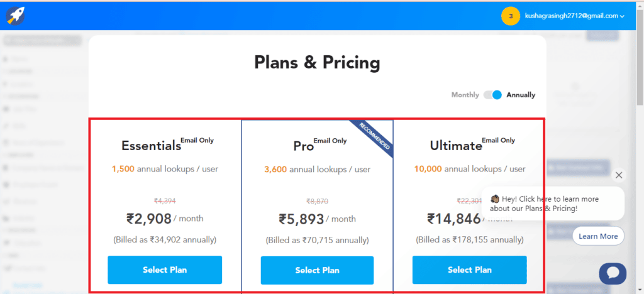This screenshot has height=294, width=644.
Task: Click the Ultimate plan heading
Action: 455,146
